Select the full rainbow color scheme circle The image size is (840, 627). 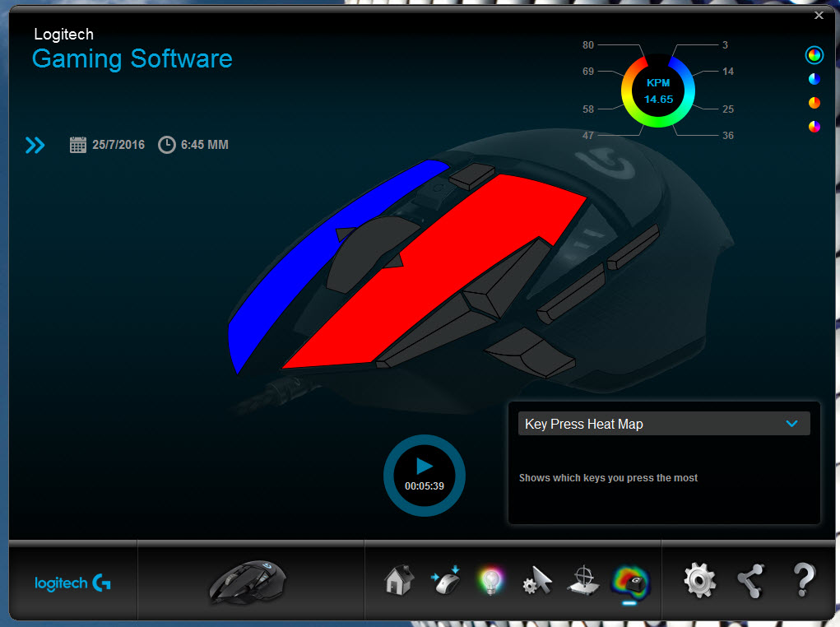point(814,55)
